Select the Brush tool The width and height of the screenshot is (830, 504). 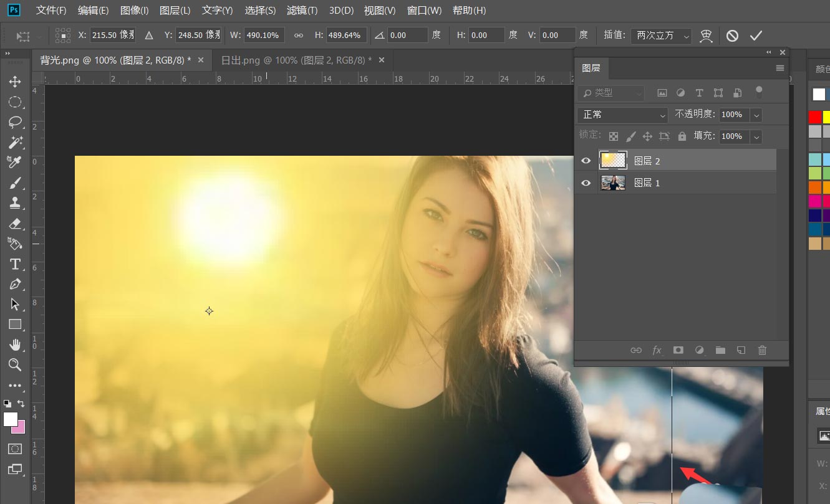click(x=15, y=183)
